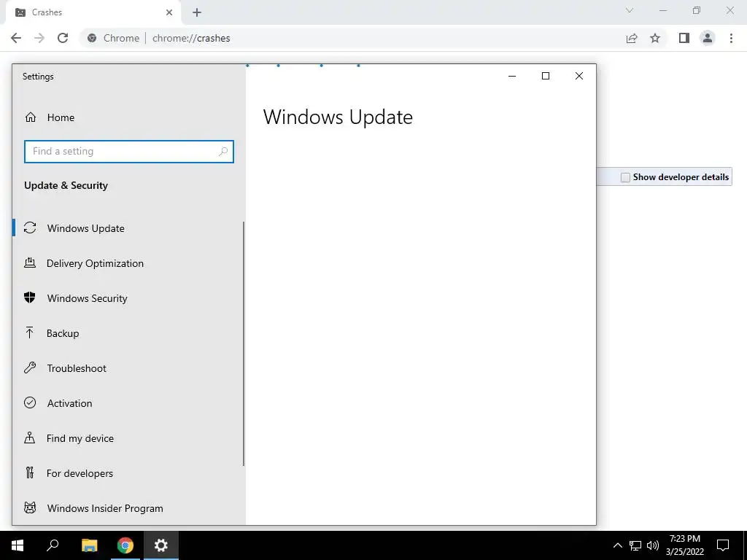
Task: Open a new Chrome tab
Action: (197, 12)
